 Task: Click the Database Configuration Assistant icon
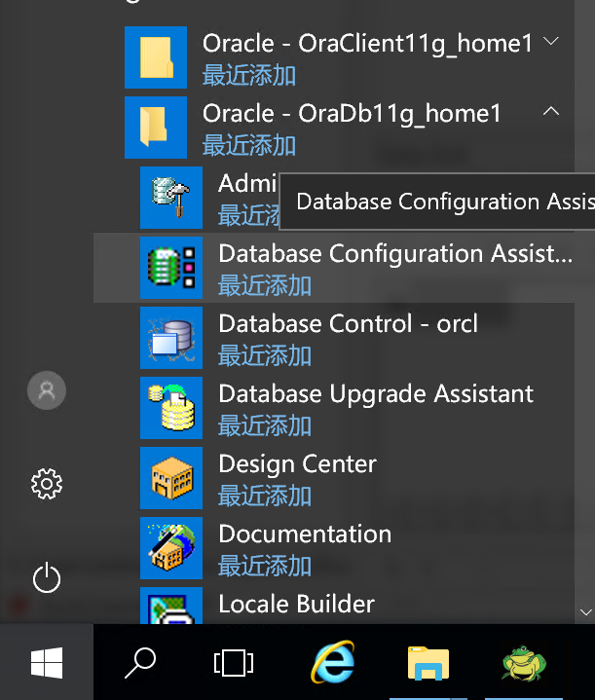[170, 268]
